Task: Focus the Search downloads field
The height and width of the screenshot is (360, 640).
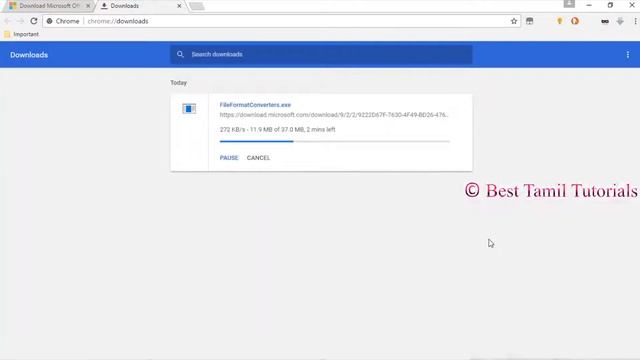Action: point(321,54)
